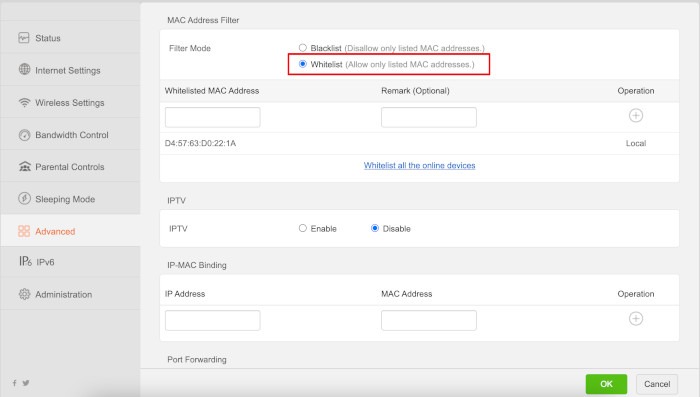The height and width of the screenshot is (397, 700).
Task: Click the Wireless Settings wifi icon
Action: click(x=25, y=102)
